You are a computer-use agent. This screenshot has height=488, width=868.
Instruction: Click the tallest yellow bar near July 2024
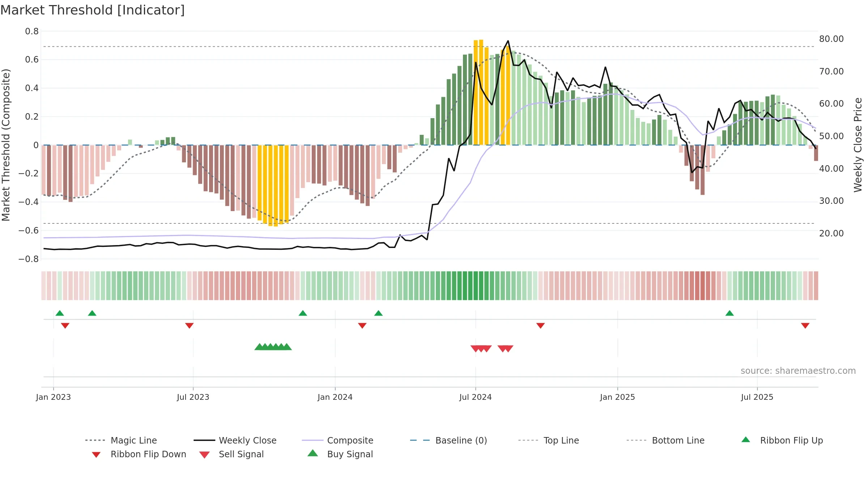pyautogui.click(x=481, y=92)
